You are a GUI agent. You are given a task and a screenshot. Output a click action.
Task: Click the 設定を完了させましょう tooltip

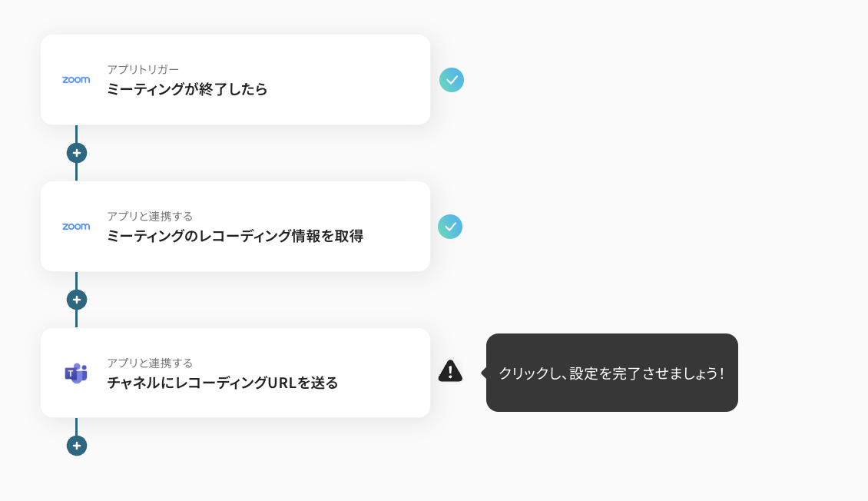(611, 372)
